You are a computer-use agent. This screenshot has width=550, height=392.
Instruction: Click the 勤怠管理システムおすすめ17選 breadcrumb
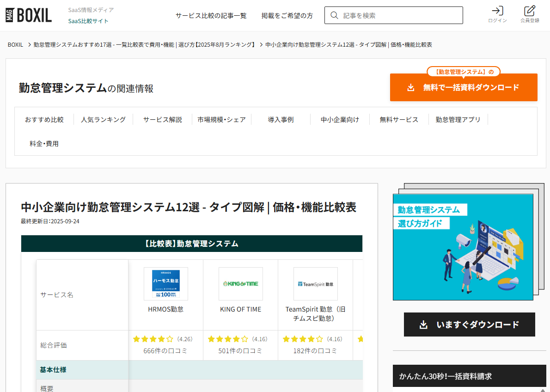144,44
